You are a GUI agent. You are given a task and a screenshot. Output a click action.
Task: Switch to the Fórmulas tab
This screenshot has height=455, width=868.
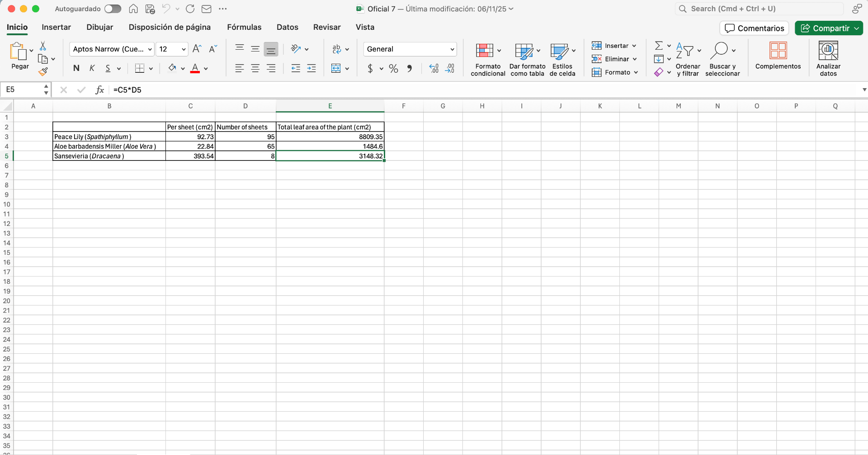244,27
